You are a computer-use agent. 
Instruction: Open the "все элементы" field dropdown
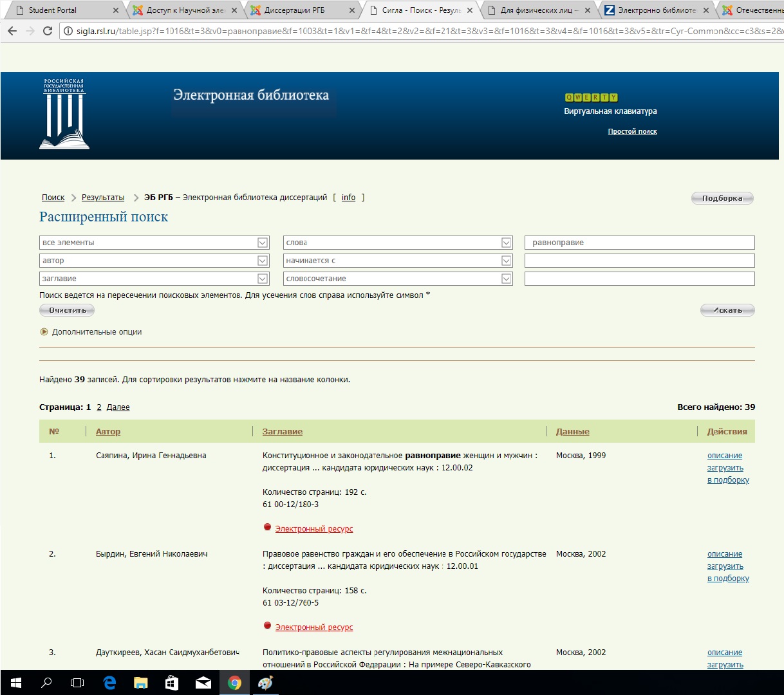[x=262, y=243]
